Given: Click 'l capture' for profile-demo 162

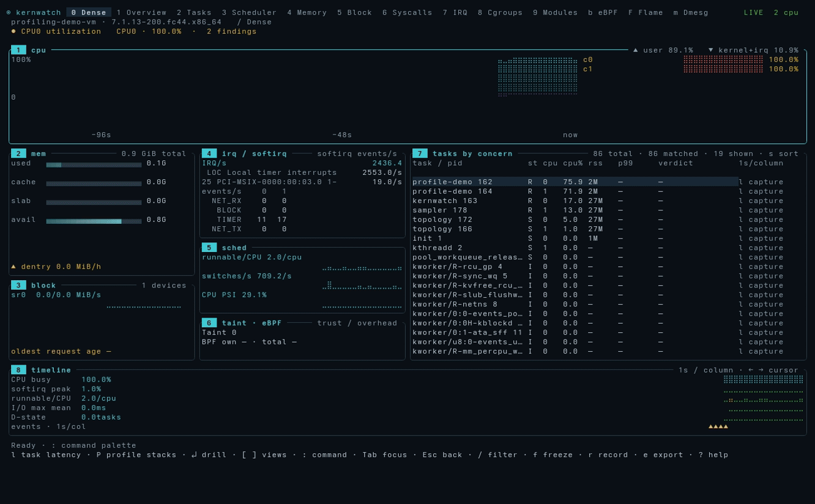Looking at the screenshot, I should click(x=761, y=182).
